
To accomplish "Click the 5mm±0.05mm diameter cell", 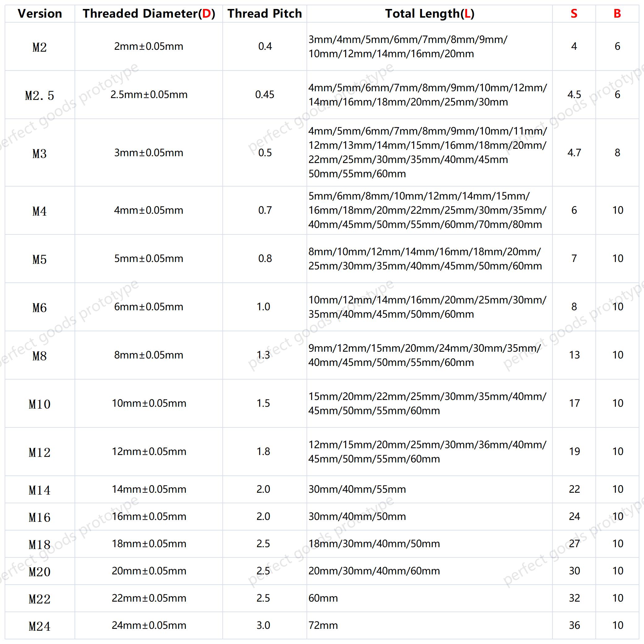I will click(149, 259).
